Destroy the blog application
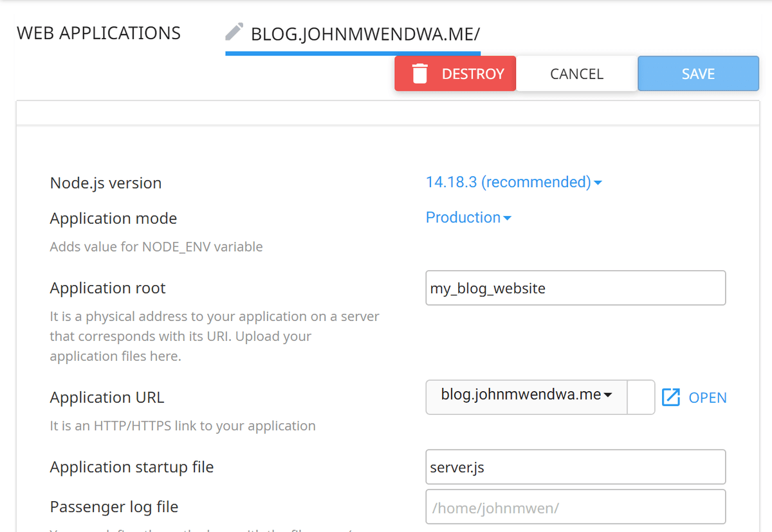The width and height of the screenshot is (772, 532). coord(455,73)
